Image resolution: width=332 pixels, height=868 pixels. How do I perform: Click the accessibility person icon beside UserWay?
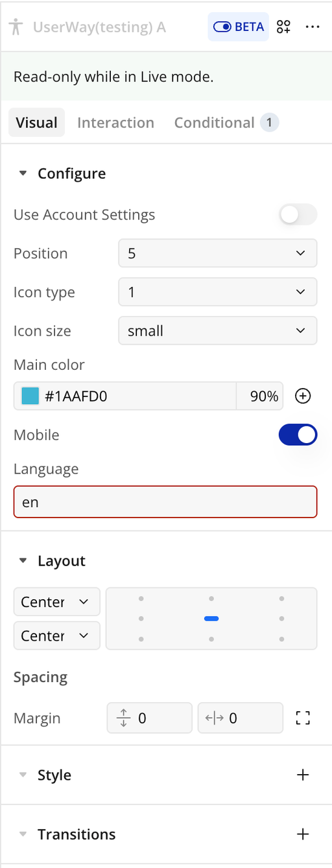click(x=16, y=27)
